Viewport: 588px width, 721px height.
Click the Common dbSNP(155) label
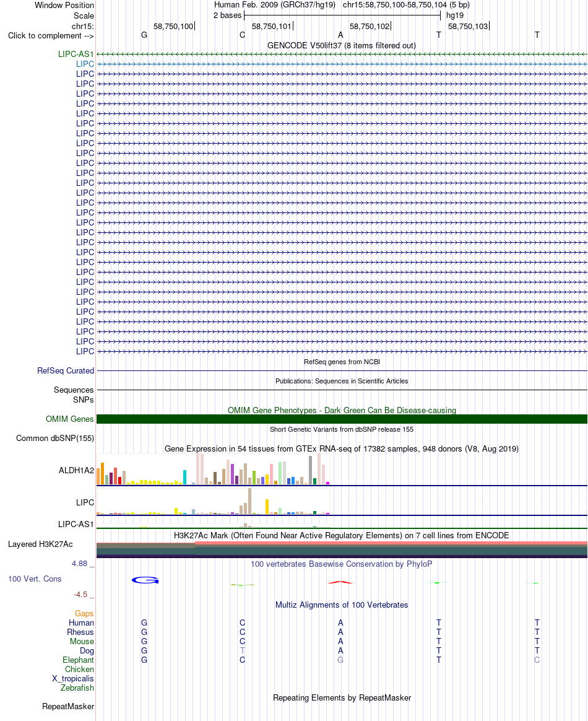click(55, 438)
